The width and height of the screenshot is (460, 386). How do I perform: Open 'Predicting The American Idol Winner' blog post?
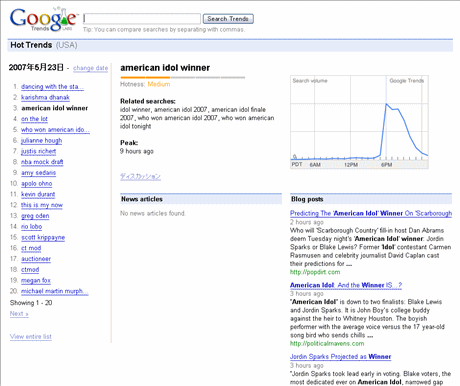click(x=371, y=213)
